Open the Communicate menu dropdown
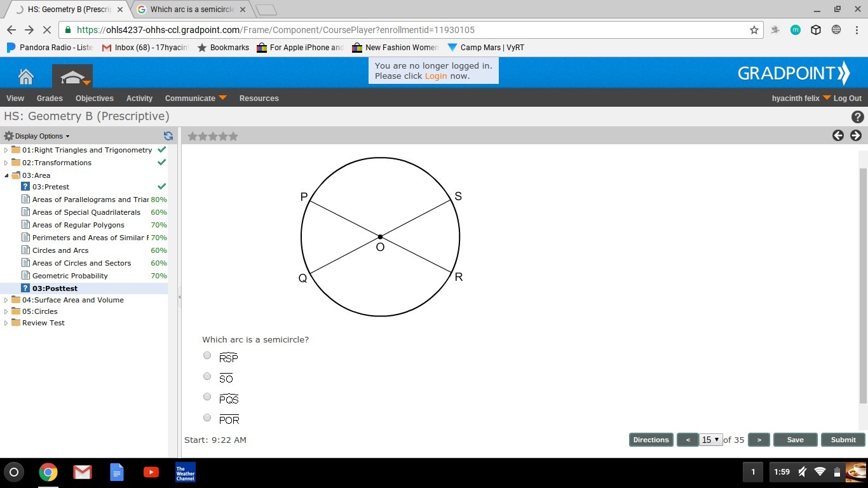The height and width of the screenshot is (488, 868). click(x=196, y=98)
